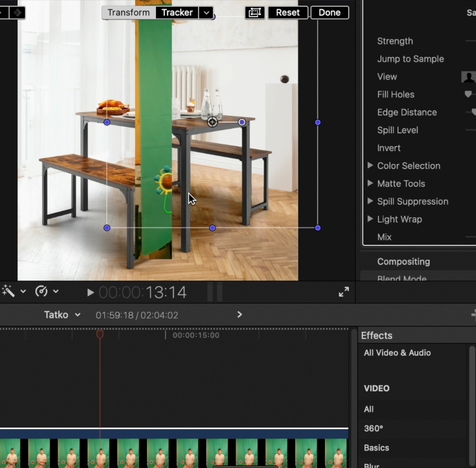Image resolution: width=476 pixels, height=468 pixels.
Task: Expand the Matte Tools section
Action: (370, 183)
